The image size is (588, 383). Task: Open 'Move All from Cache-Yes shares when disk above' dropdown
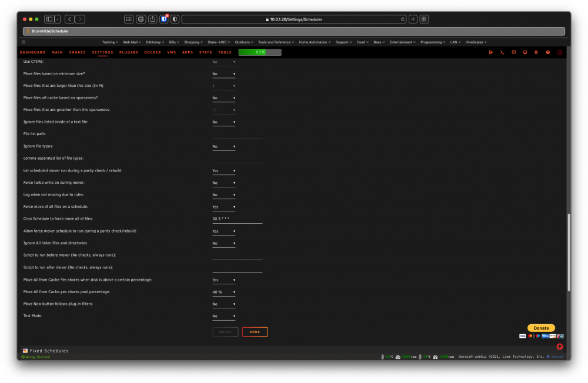(224, 280)
